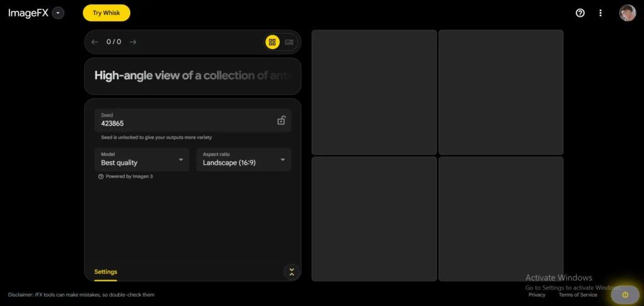Open the user profile avatar
Image resolution: width=644 pixels, height=306 pixels.
(627, 13)
